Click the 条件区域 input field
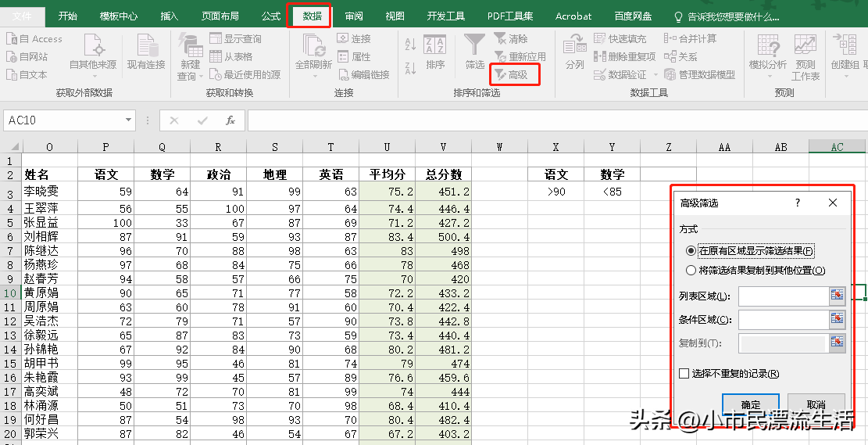The image size is (868, 445). coord(784,320)
